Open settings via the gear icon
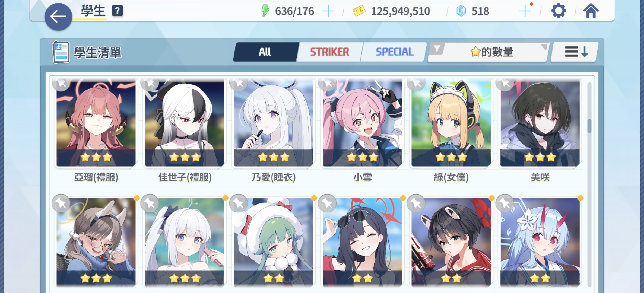Screen dimensions: 644x293 [x=559, y=11]
